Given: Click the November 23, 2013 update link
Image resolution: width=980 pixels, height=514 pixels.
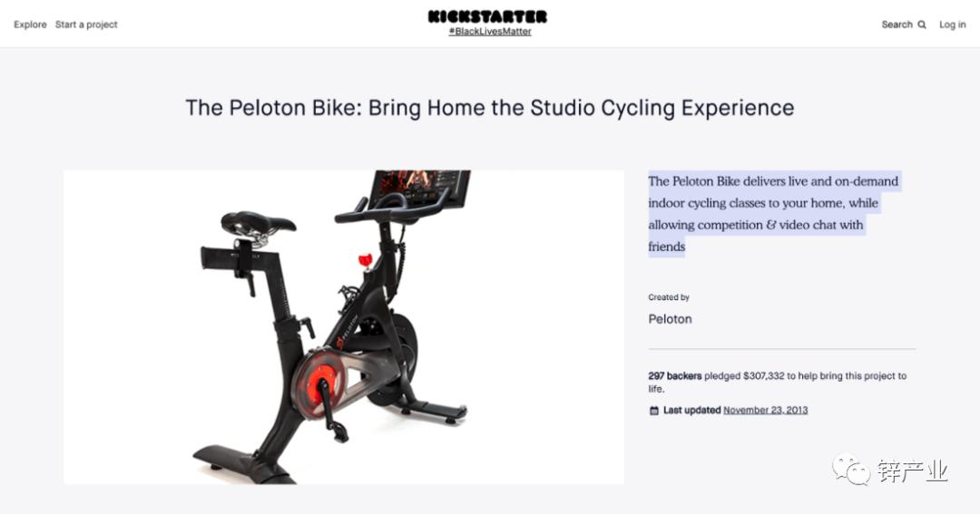Looking at the screenshot, I should point(765,411).
